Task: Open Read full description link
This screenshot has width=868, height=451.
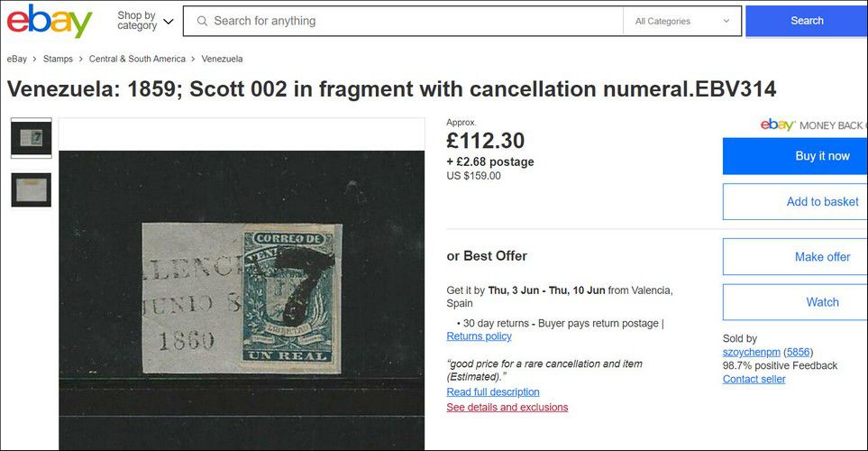Action: 493,391
